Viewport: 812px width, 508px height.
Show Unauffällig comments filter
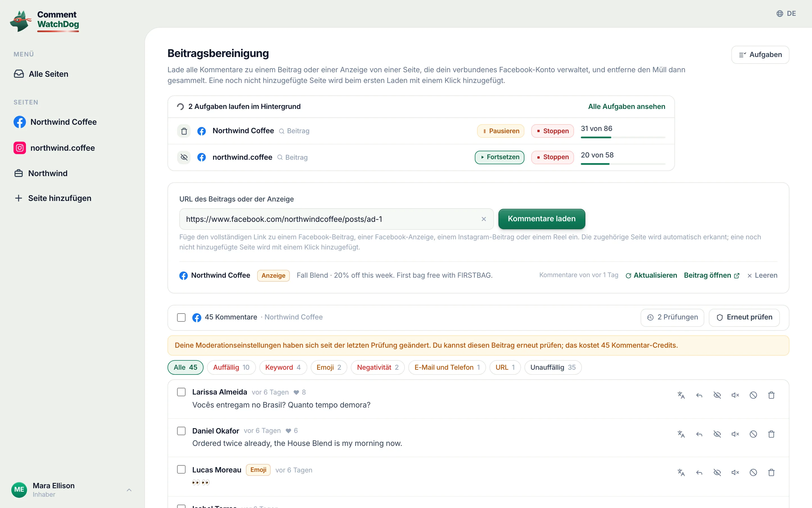553,367
